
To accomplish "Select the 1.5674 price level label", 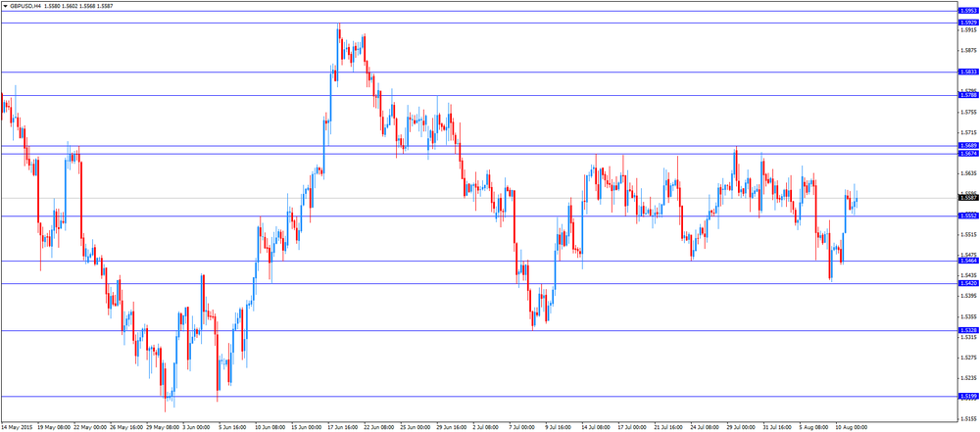I will [x=967, y=153].
